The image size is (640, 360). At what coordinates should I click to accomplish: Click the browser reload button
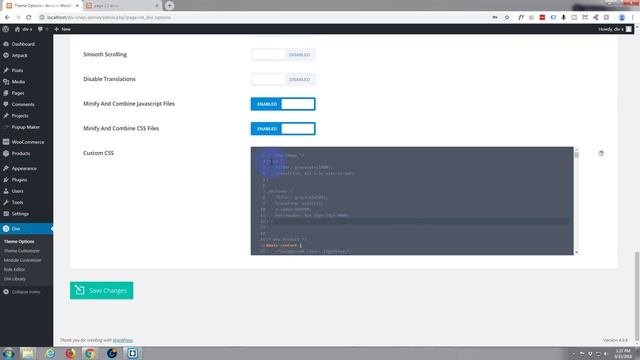[29, 18]
